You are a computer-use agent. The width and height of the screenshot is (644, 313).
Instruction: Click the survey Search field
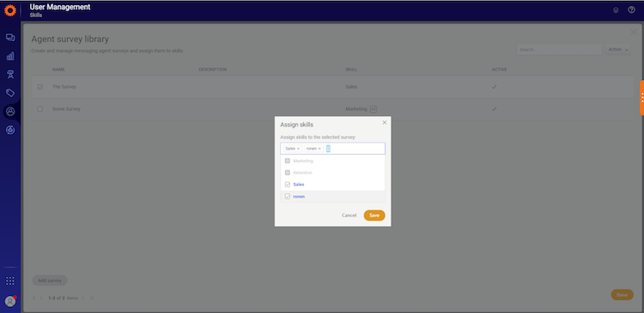click(559, 49)
